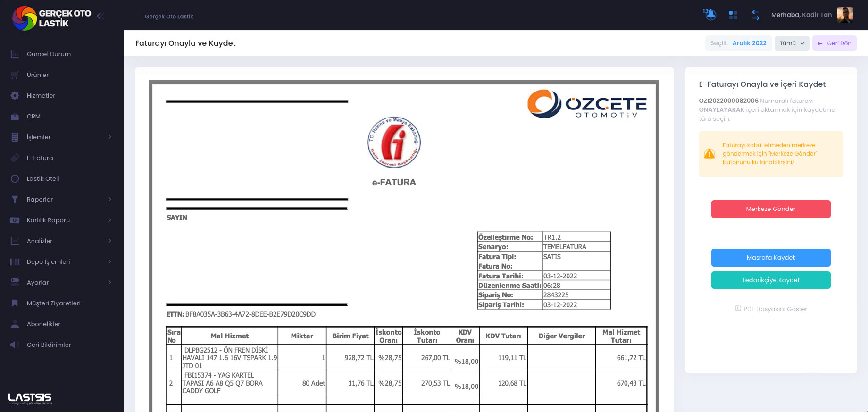
Task: Click the ÖZÇETE Otomotiv invoice logo
Action: [x=587, y=104]
